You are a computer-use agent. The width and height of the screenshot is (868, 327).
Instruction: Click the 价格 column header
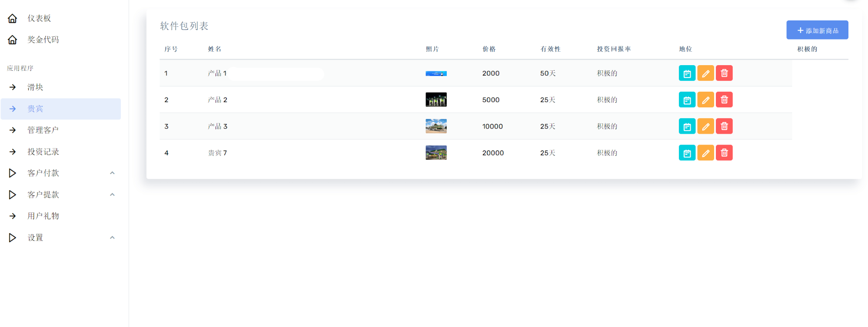489,49
